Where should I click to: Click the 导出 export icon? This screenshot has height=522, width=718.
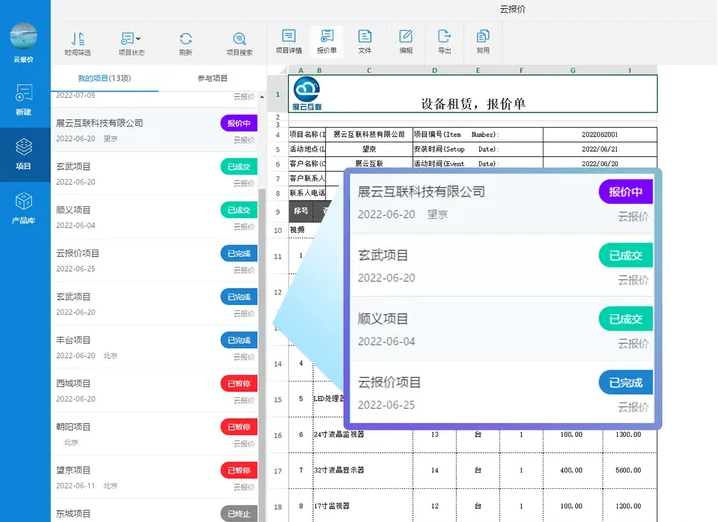click(444, 42)
